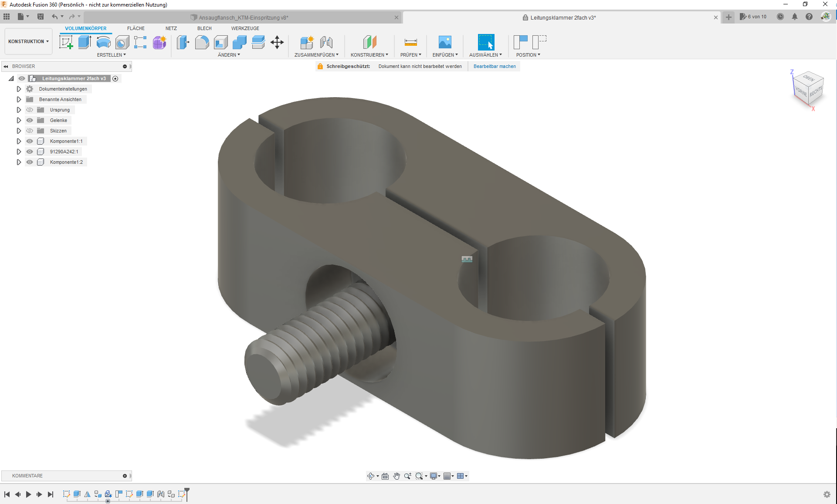Select the Zoom magnifier tool
Viewport: 837px width, 504px height.
407,476
